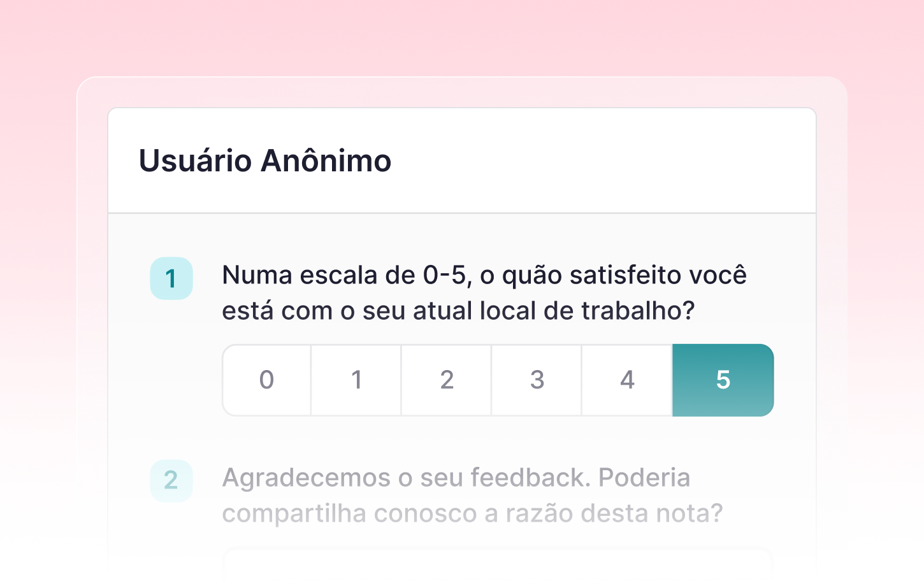
Task: Click the highlighted rating 5 button
Action: (x=723, y=380)
